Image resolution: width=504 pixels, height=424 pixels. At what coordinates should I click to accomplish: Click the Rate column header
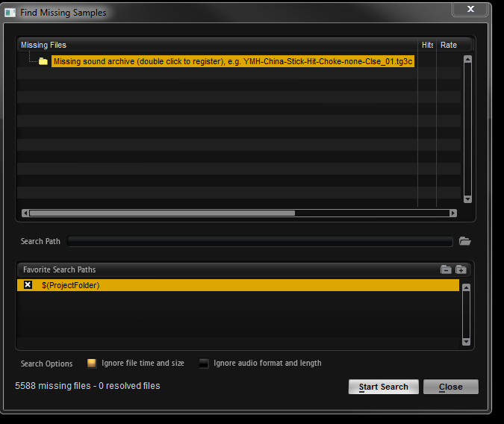(449, 45)
